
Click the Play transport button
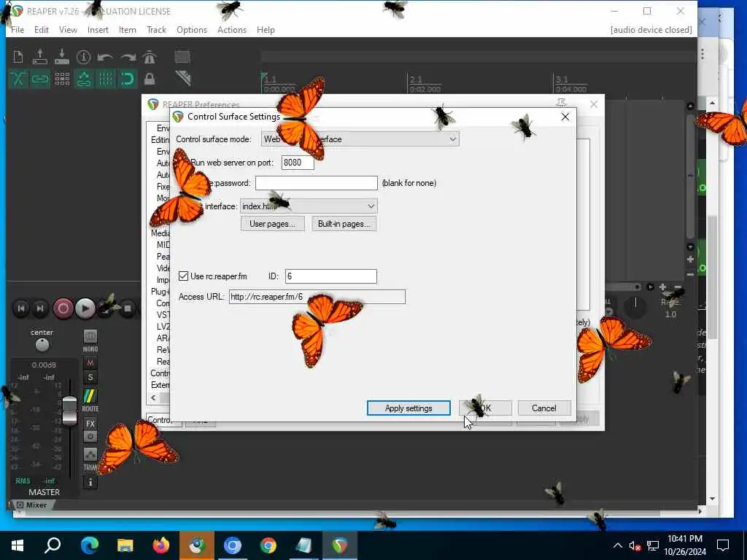(85, 308)
